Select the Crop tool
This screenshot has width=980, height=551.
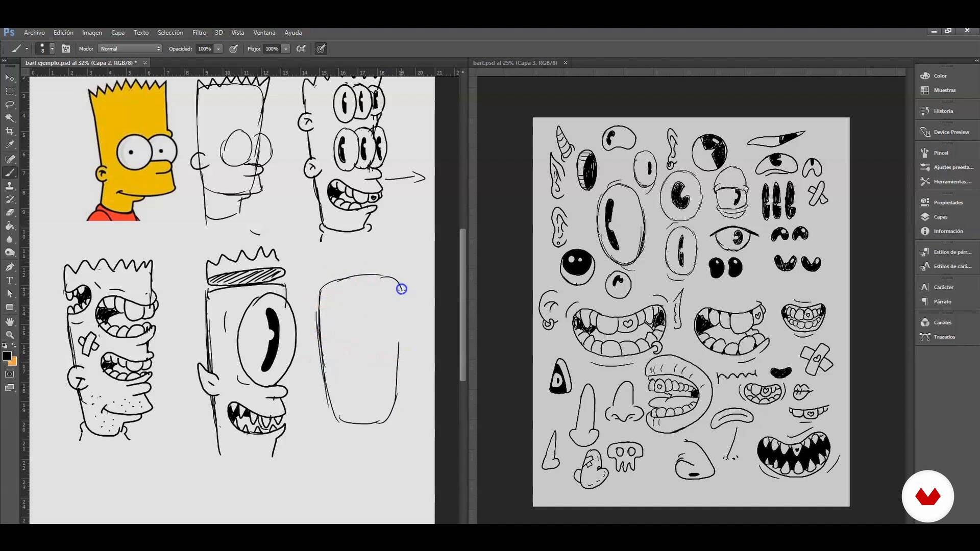pos(10,131)
